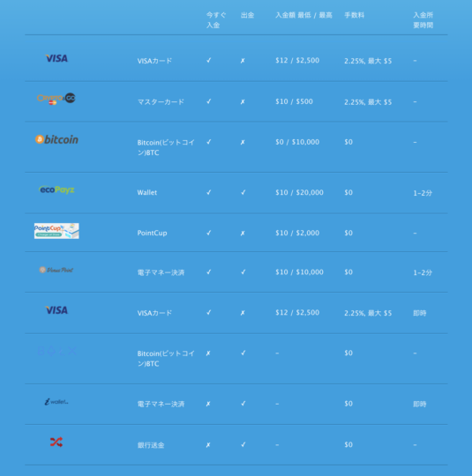Select the 銀行送金 label
The height and width of the screenshot is (476, 472).
[151, 445]
